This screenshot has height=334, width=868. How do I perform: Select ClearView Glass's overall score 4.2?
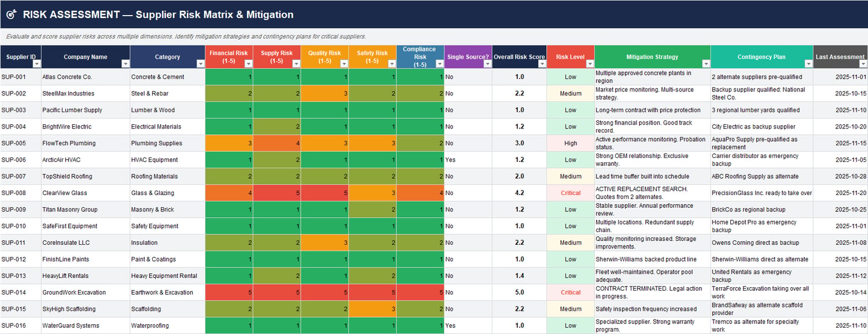tap(519, 193)
